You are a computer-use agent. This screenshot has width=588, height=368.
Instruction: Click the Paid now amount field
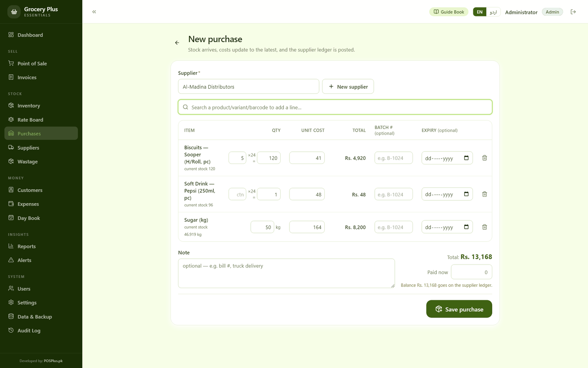coord(472,272)
